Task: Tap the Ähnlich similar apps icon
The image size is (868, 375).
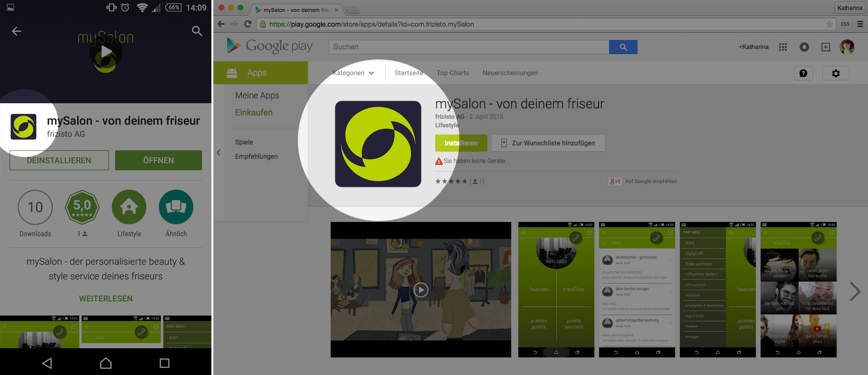Action: pyautogui.click(x=176, y=207)
